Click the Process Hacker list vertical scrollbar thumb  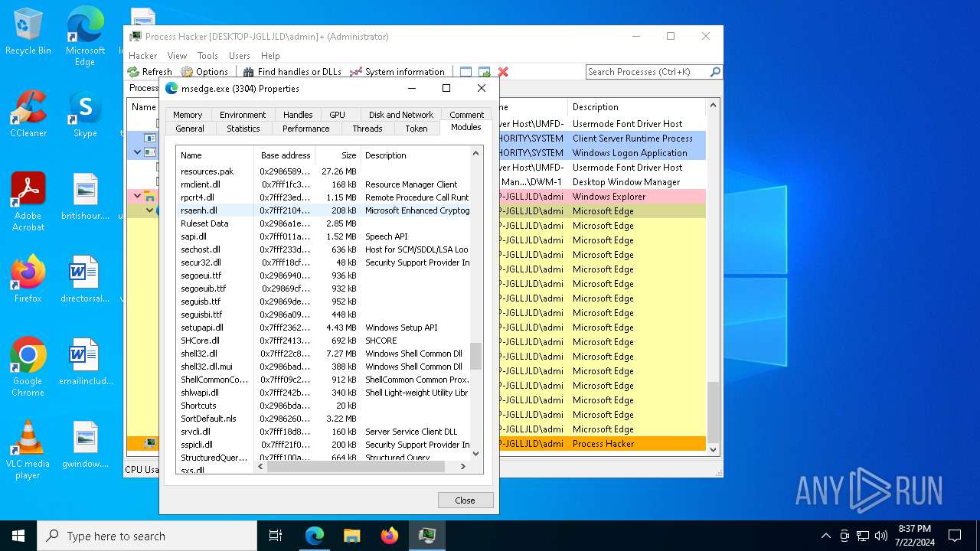(713, 412)
